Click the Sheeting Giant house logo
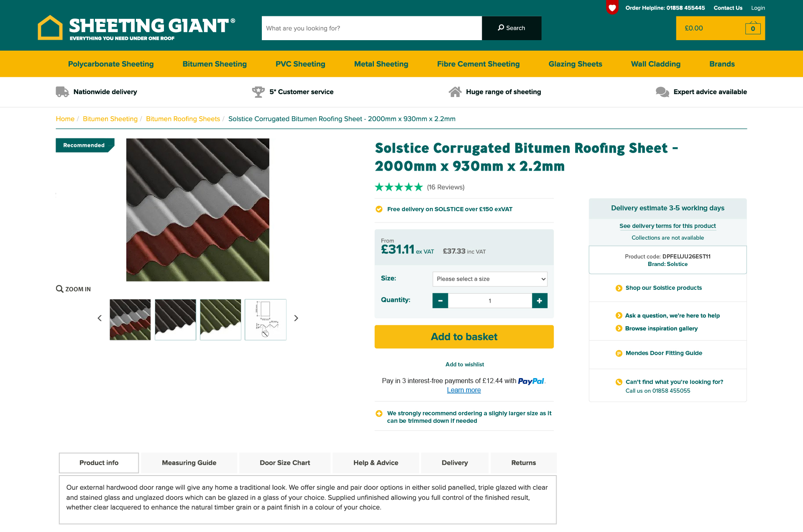 pos(50,28)
